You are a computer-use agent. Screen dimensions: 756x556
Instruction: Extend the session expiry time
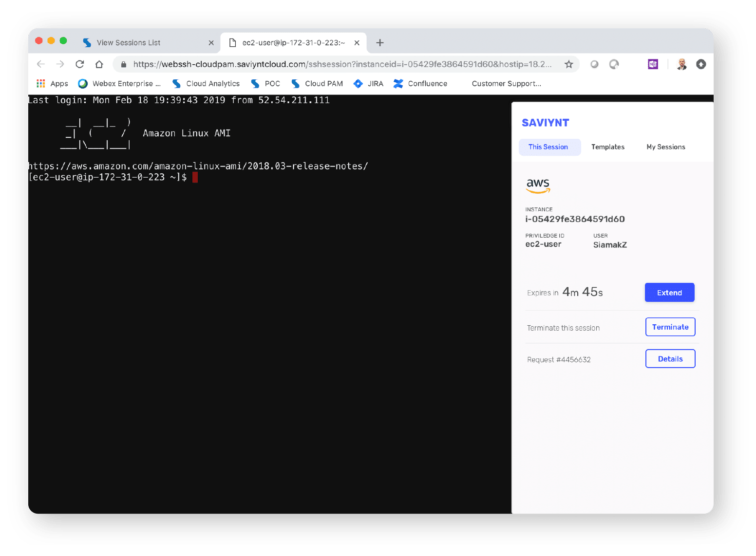(x=669, y=293)
